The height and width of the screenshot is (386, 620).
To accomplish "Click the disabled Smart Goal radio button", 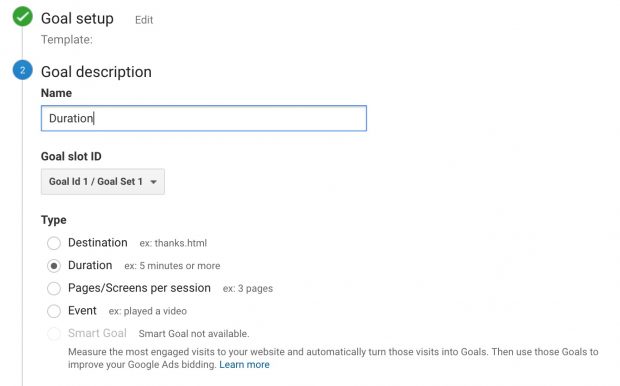I will pos(54,333).
